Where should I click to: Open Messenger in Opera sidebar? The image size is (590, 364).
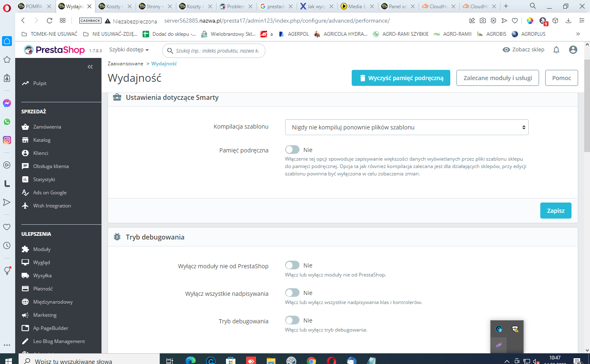tap(7, 103)
